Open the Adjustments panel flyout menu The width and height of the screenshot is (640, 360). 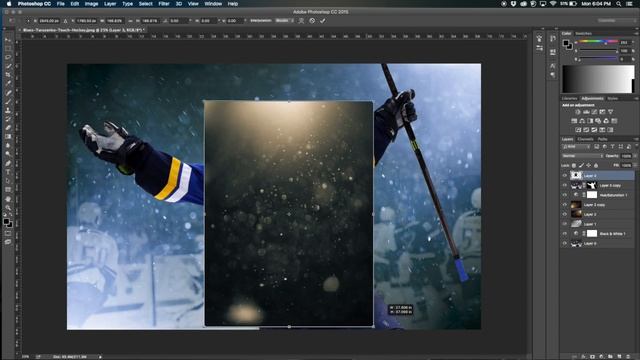tap(636, 98)
